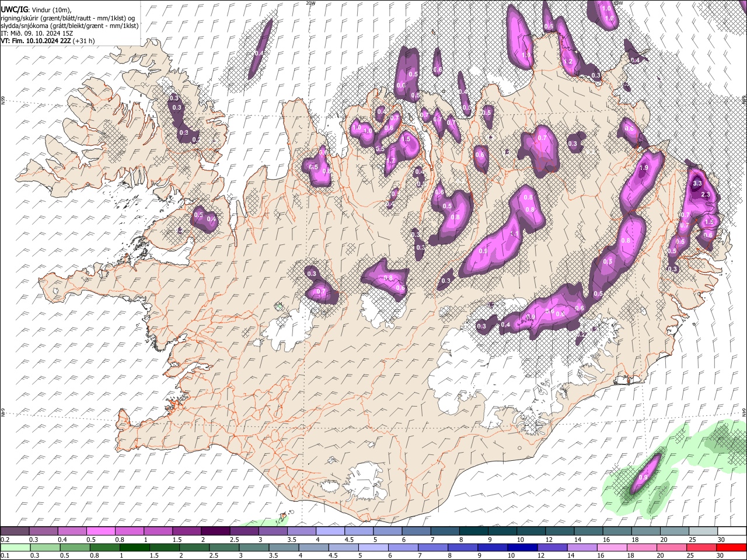Click the '1.9' snowfall value in the northeast
This screenshot has width=747, height=560.
click(644, 168)
